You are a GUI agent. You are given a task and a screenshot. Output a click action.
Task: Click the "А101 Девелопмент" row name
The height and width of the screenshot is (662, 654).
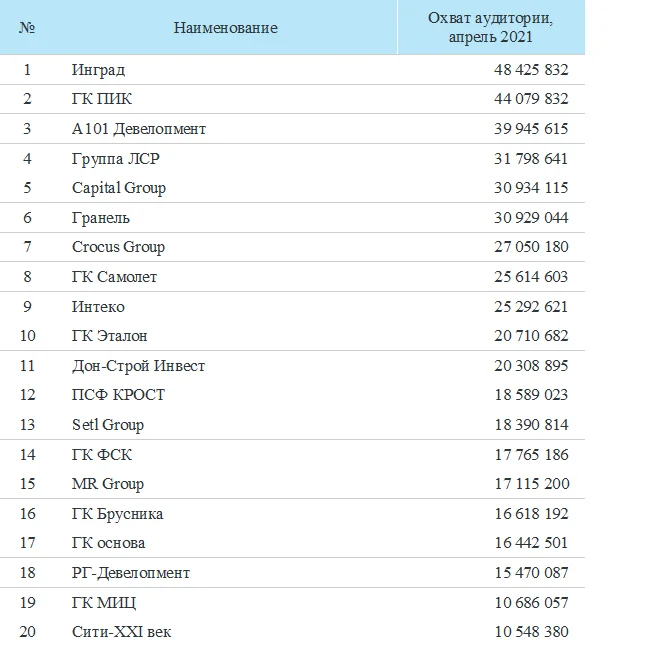point(139,129)
